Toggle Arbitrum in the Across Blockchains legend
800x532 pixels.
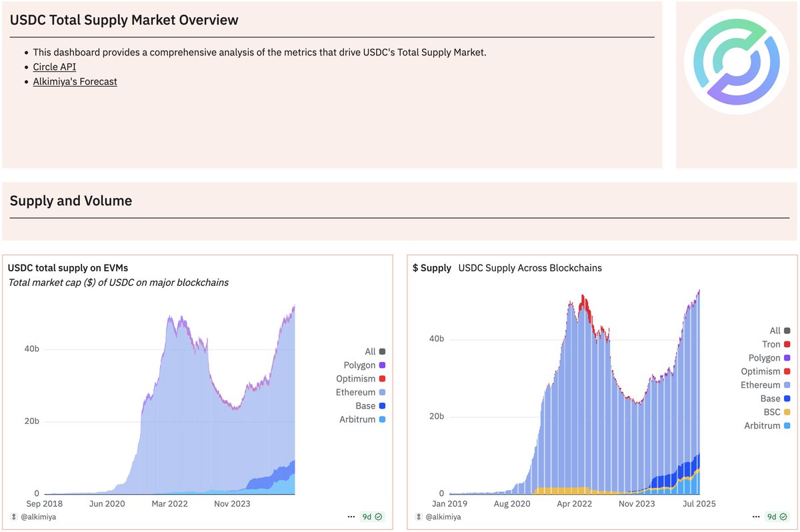pyautogui.click(x=767, y=425)
